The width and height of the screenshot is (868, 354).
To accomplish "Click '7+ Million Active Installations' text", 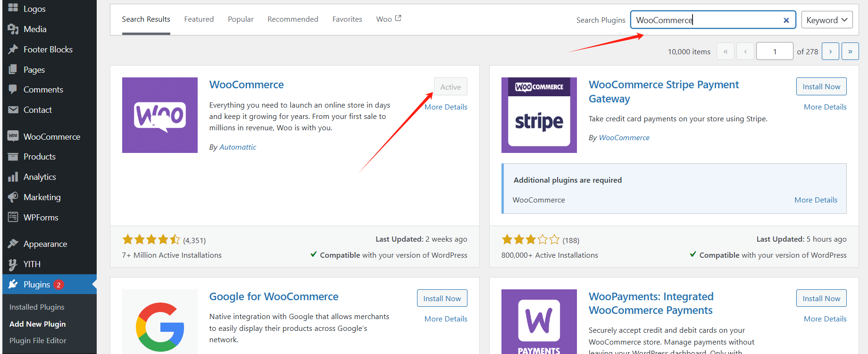I will click(x=172, y=255).
